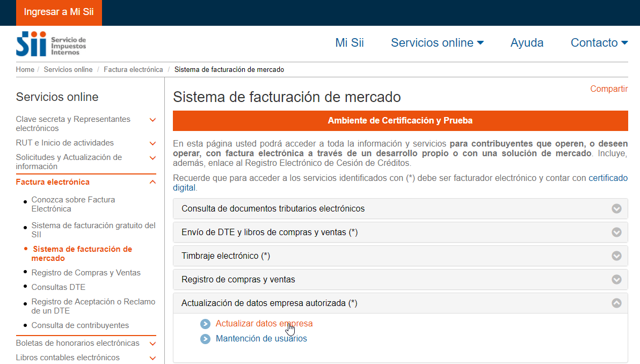The width and height of the screenshot is (640, 364).
Task: Expand Envío de DTE y libros section
Action: 616,232
